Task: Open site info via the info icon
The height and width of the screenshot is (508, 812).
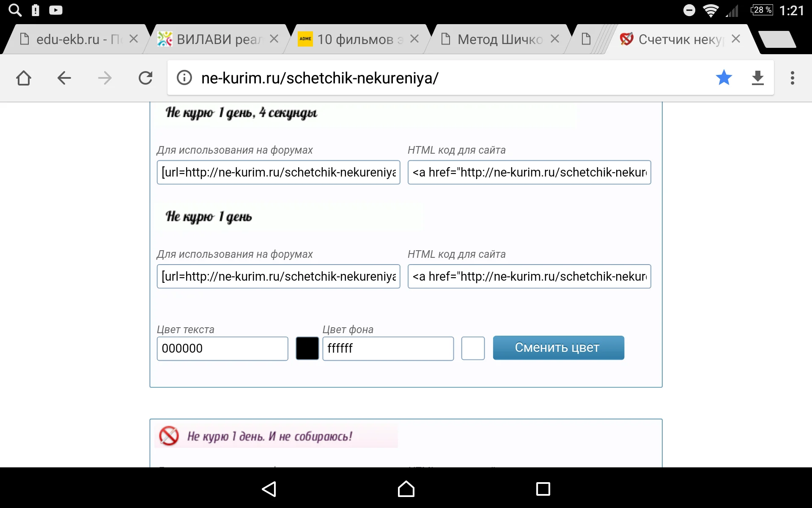Action: [184, 78]
